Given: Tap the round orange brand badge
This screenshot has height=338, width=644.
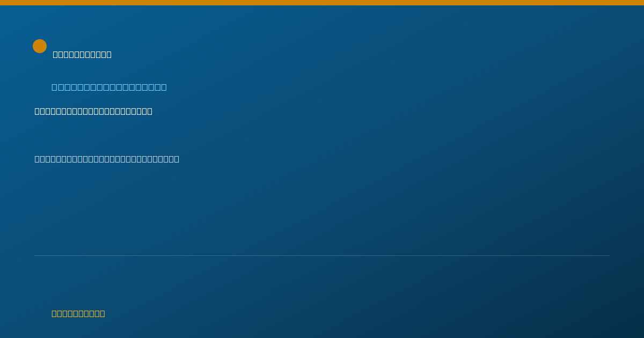Looking at the screenshot, I should pyautogui.click(x=40, y=46).
